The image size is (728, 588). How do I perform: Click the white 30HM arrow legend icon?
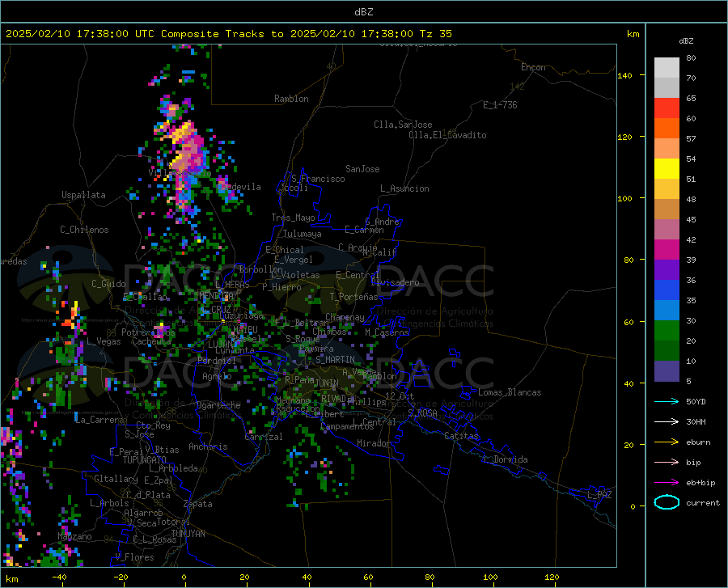(667, 422)
